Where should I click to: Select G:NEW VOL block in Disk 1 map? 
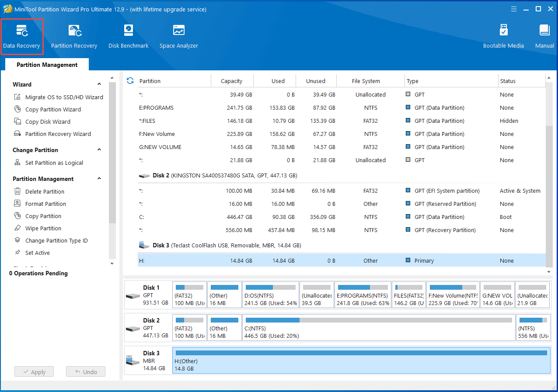[x=497, y=295]
